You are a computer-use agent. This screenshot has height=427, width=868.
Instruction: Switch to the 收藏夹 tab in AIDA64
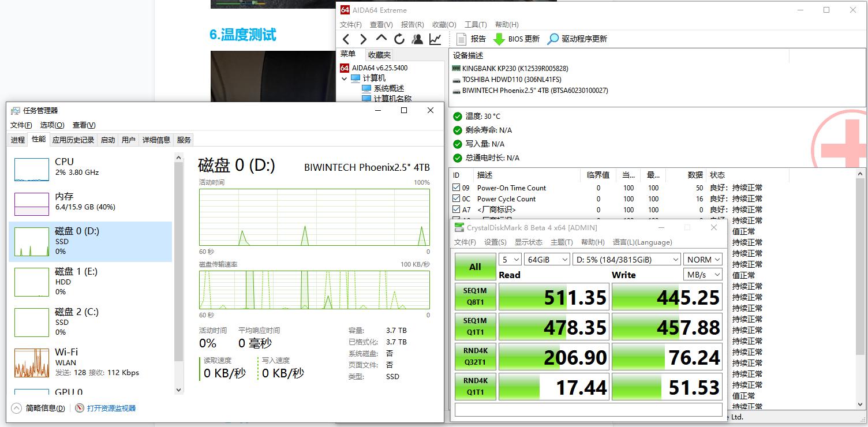[379, 54]
